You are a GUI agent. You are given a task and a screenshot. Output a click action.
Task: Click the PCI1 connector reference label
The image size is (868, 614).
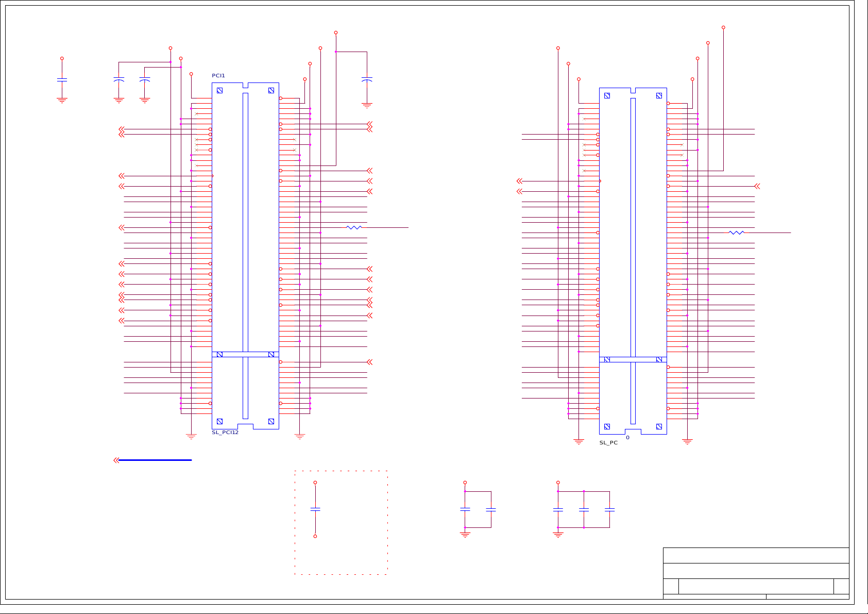(x=218, y=76)
